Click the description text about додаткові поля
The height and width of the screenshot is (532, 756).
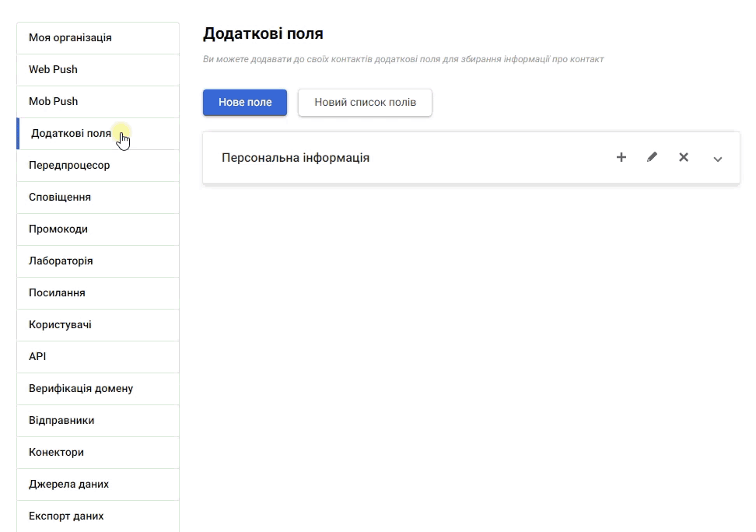tap(403, 59)
